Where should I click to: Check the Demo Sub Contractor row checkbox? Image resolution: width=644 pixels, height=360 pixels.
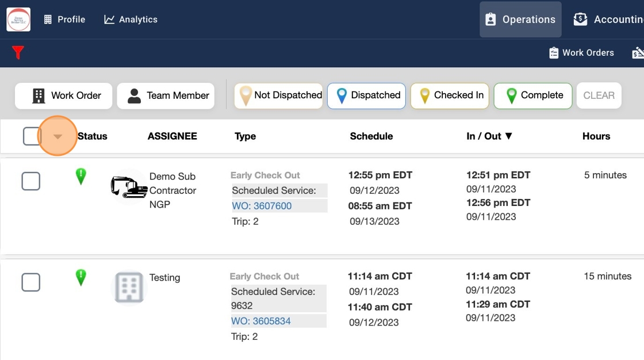(31, 181)
